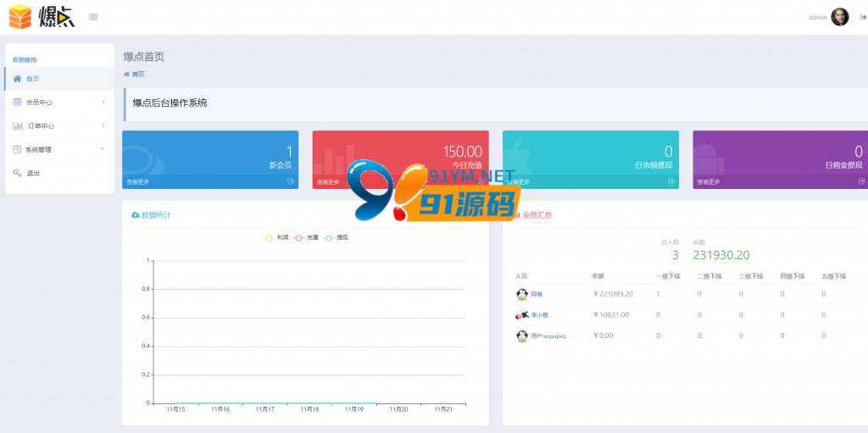This screenshot has width=868, height=433.
Task: Click the key icon beside 退出
Action: point(17,174)
